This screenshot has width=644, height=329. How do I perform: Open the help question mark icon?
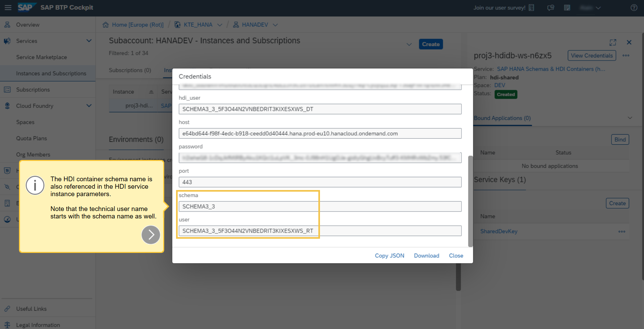[x=634, y=7]
